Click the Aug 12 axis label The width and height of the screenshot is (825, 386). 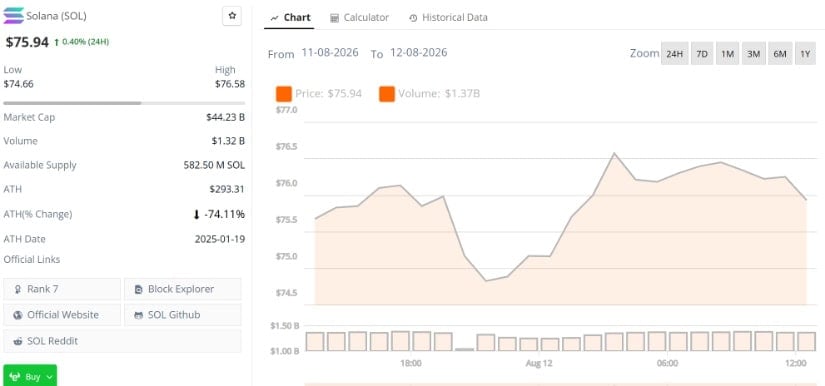(539, 363)
